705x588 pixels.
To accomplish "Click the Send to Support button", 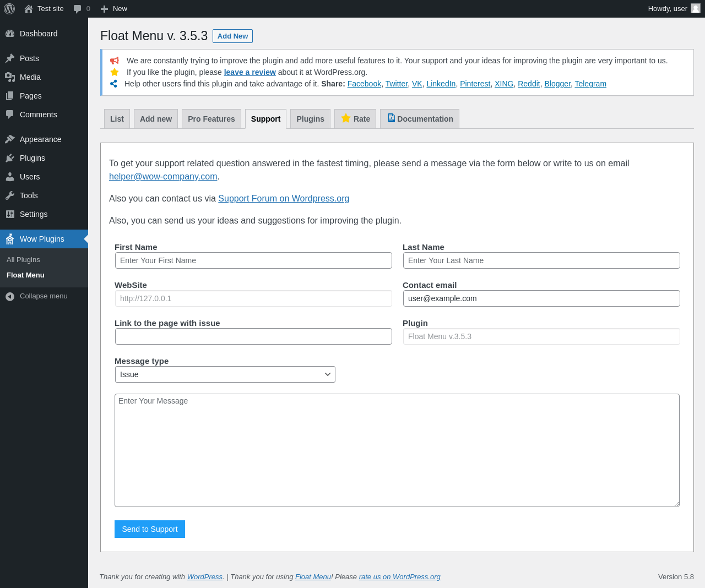I will tap(150, 529).
